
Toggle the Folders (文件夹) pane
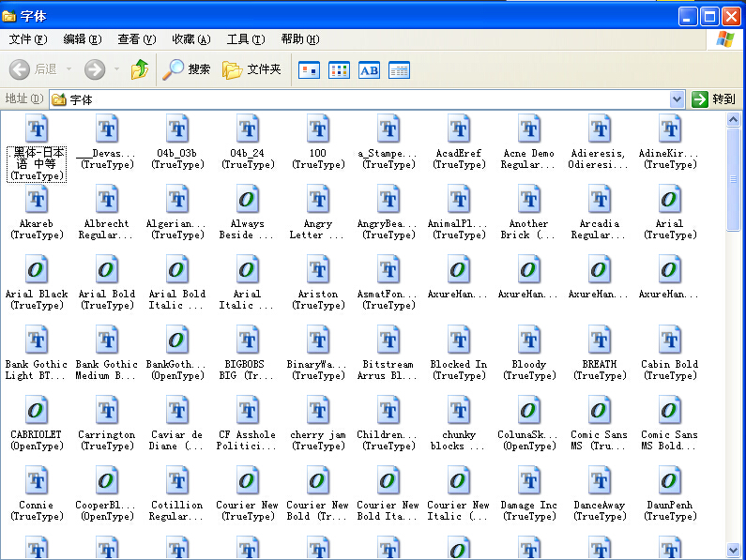pyautogui.click(x=251, y=69)
